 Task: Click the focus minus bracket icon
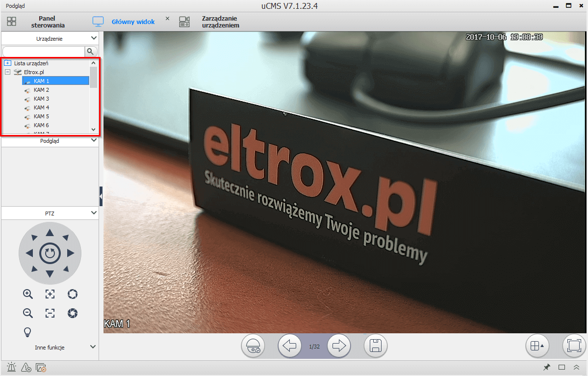coord(50,313)
